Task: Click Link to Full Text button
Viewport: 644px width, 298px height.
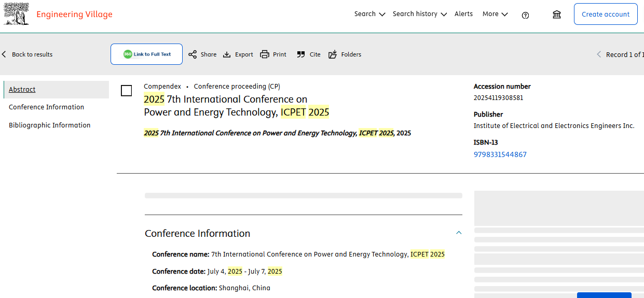Action: click(x=146, y=54)
